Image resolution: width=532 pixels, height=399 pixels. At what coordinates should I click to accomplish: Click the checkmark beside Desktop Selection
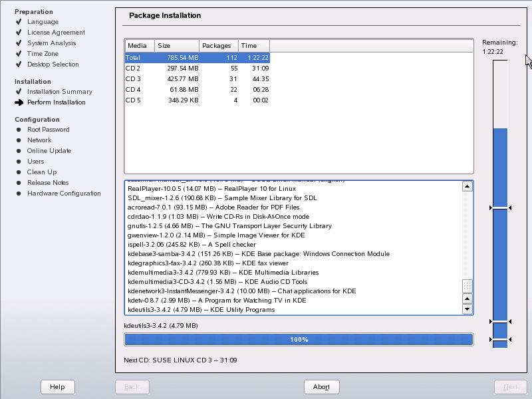[19, 64]
